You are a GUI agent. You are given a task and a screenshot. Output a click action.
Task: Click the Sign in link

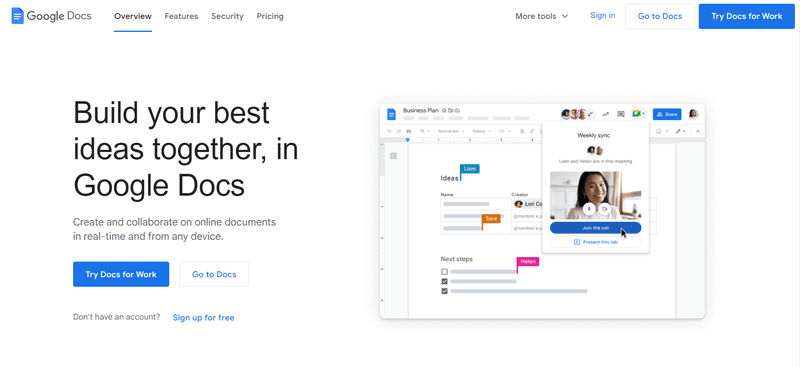[603, 15]
